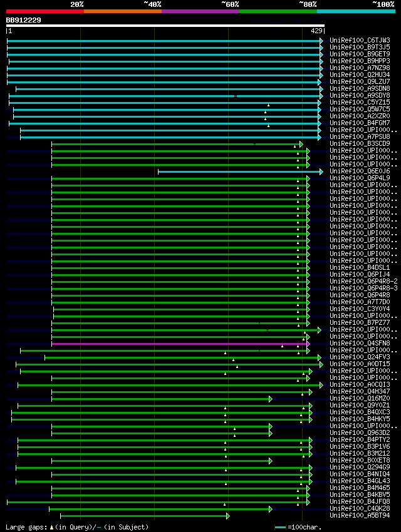Image resolution: width=401 pixels, height=532 pixels.
Task: Click the UniRef100_B4PTY2 label
Action: [x=360, y=440]
